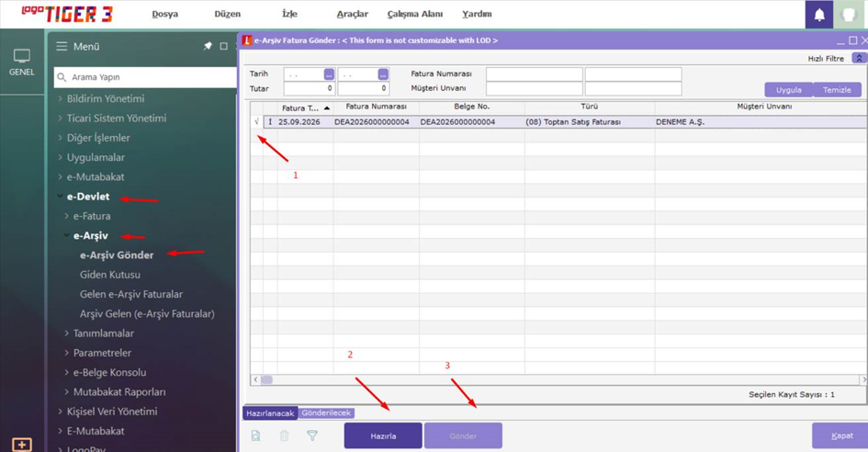The image size is (868, 452).
Task: Click the add-screen icon in left sidebar bottom
Action: pos(22,445)
